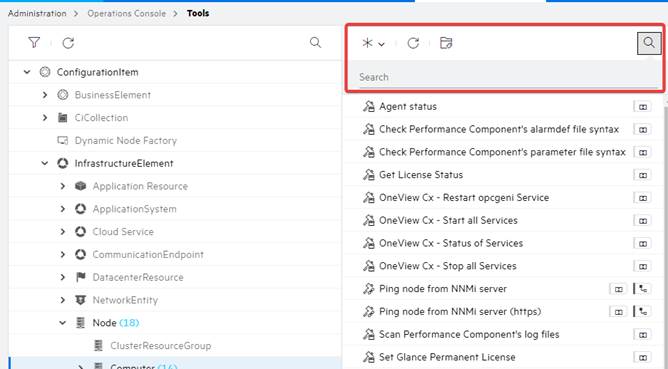Select OneView Cx - Start all Services
The image size is (668, 369).
point(448,220)
